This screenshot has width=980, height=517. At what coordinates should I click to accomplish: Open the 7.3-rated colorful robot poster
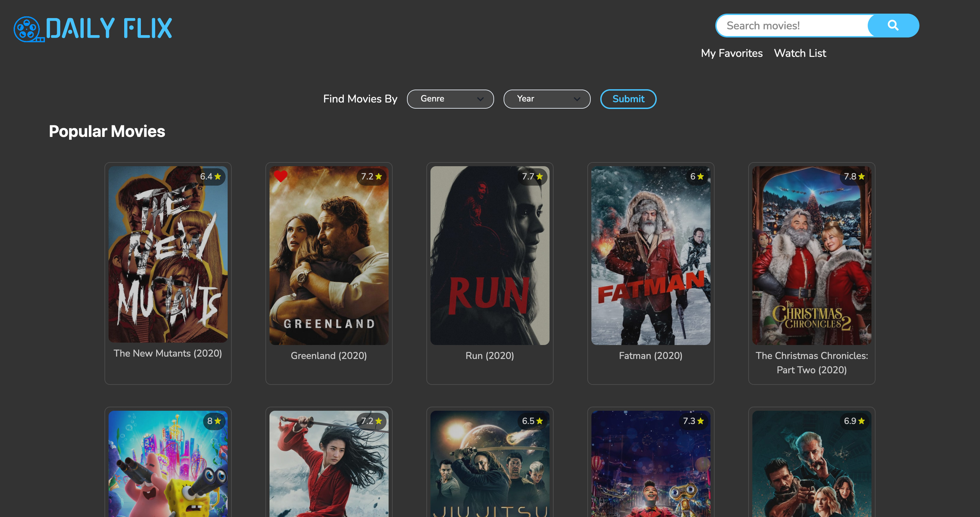[x=651, y=464]
